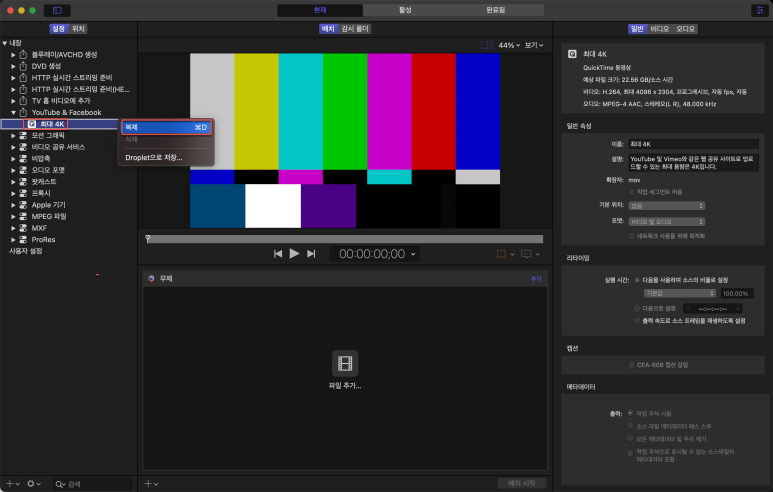Click the settings group icon beside MXF
Screen dimensions: 773x492
pyautogui.click(x=23, y=228)
